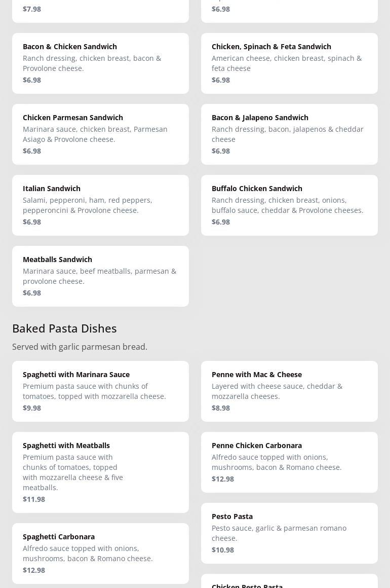Open the Pesto Pasta item
The width and height of the screenshot is (390, 588).
click(x=289, y=533)
